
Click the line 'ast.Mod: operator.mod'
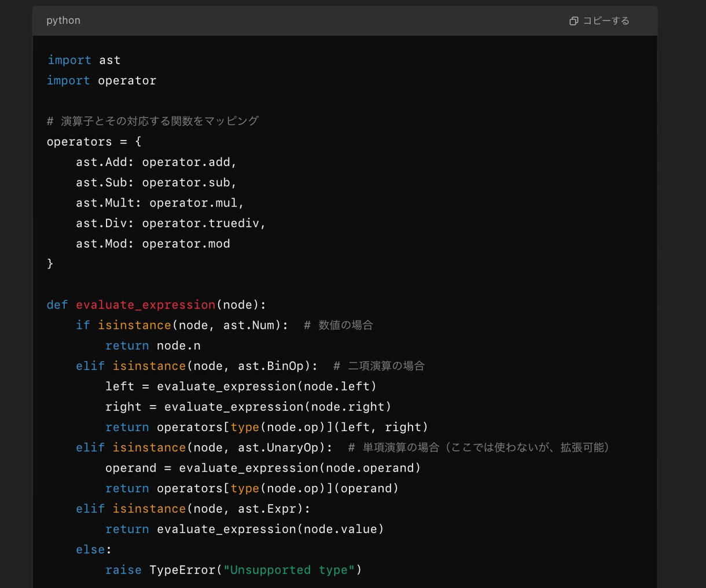[153, 244]
